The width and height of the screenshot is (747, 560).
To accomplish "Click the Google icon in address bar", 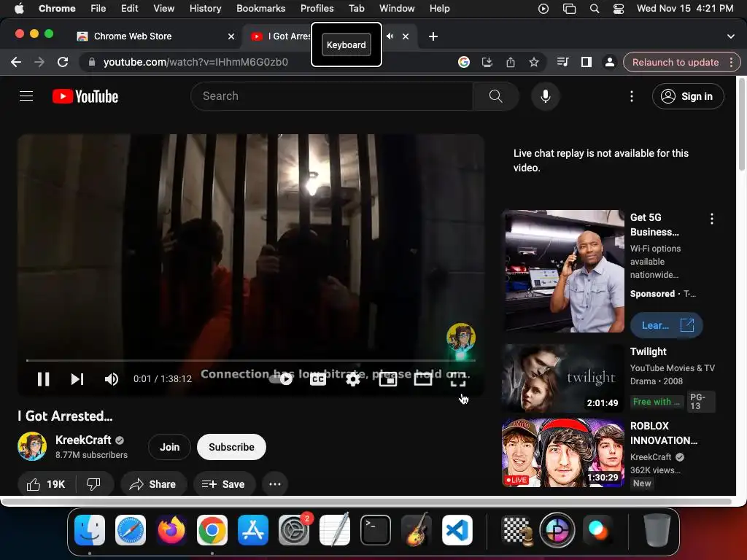I will click(463, 62).
